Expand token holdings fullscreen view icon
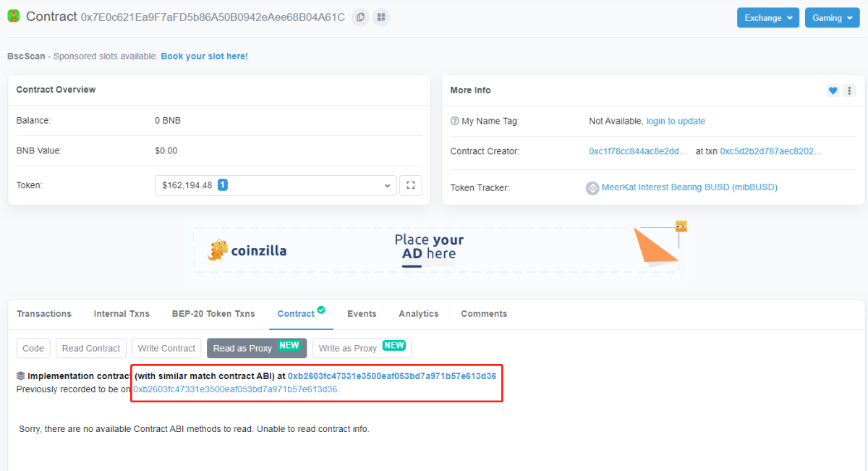 (411, 185)
